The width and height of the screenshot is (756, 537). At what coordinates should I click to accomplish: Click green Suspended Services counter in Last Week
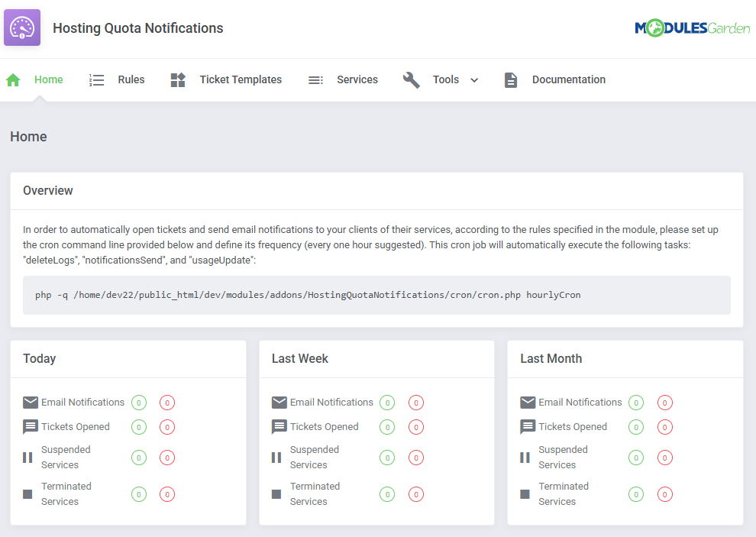click(387, 458)
